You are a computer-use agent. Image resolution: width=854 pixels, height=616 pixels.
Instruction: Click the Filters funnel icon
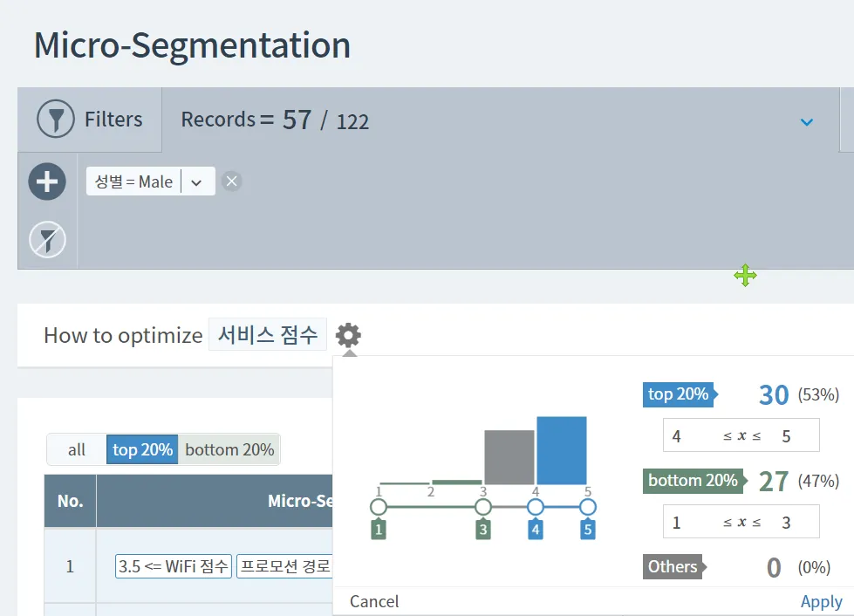coord(56,119)
